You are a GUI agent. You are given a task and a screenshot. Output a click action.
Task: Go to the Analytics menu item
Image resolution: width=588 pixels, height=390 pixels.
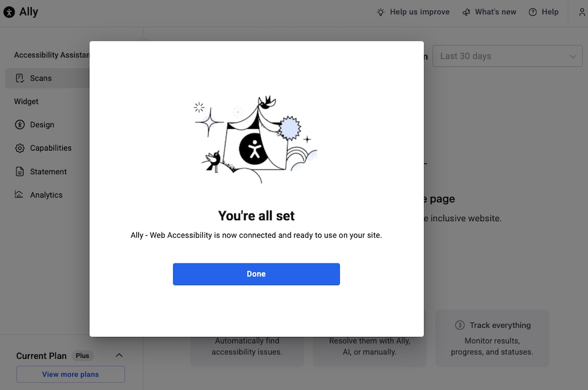46,195
